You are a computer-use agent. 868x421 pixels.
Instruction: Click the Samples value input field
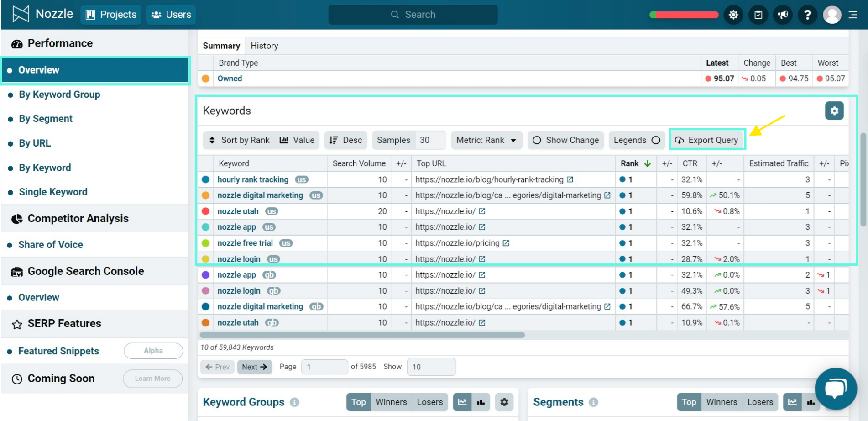click(430, 140)
